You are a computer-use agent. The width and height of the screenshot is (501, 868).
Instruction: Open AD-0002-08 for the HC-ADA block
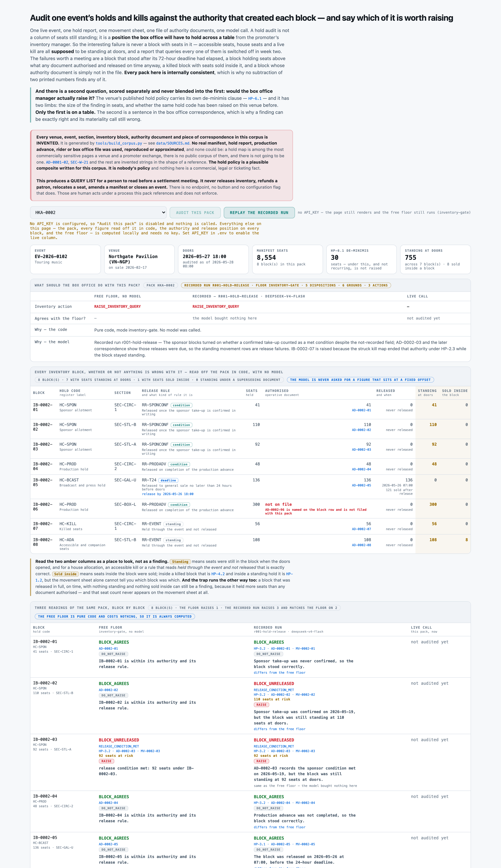[x=361, y=545]
